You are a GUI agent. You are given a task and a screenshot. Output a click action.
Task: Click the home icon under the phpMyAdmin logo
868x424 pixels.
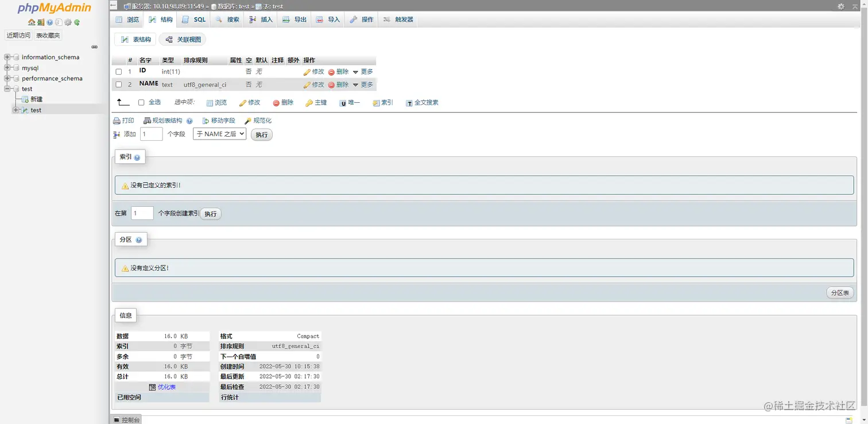32,22
